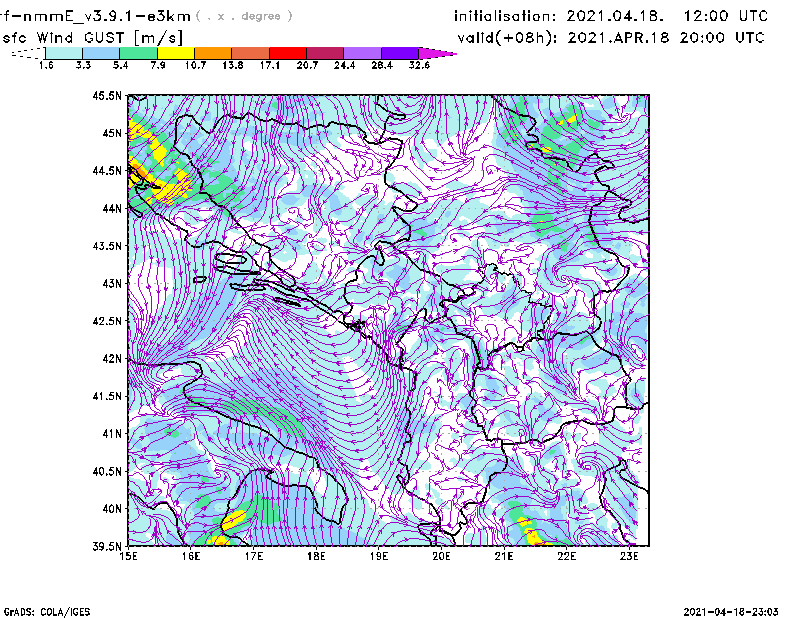
Task: Click the 'initialisation: 2021.04.18. 12:00 UTC' line
Action: [x=611, y=16]
